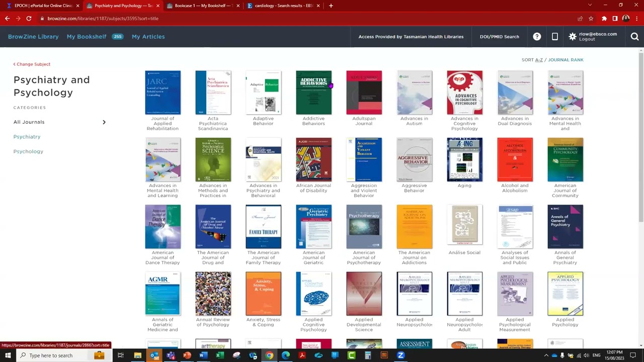Open the BrowZine help question mark icon
644x362 pixels.
(537, 37)
